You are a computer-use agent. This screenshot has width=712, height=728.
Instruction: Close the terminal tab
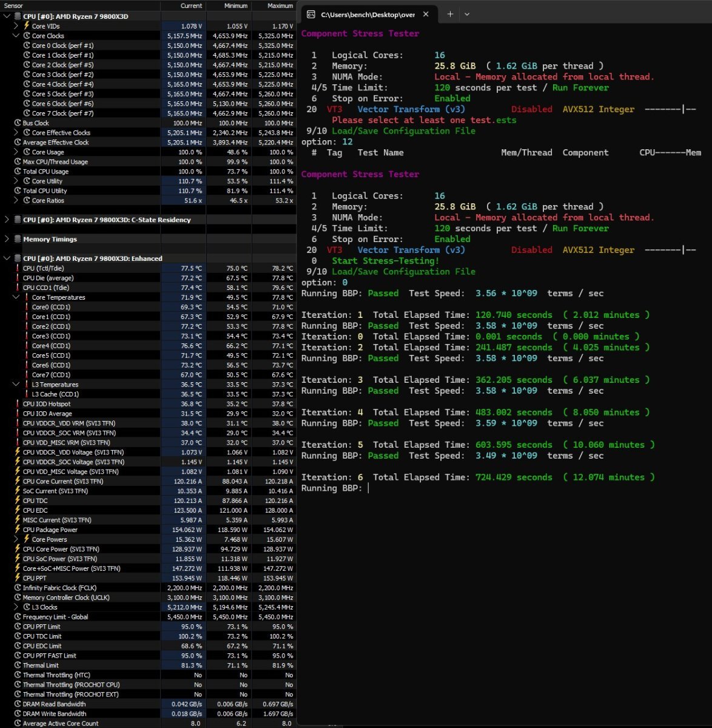coord(426,14)
